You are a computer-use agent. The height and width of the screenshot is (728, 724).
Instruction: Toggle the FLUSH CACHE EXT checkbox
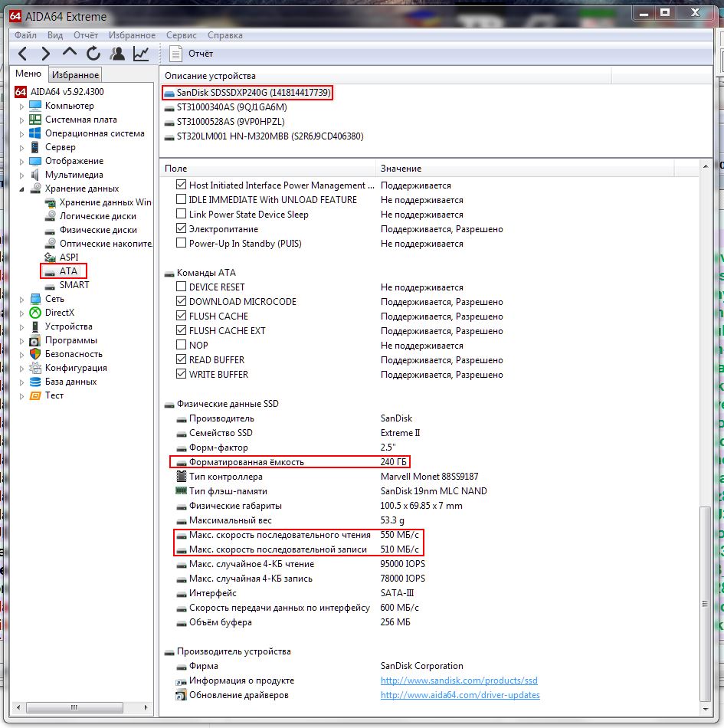181,330
